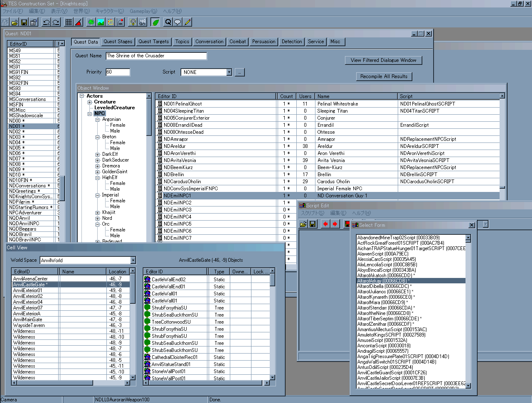The width and height of the screenshot is (532, 403).
Task: Close the Select Form dialog
Action: coord(472,225)
